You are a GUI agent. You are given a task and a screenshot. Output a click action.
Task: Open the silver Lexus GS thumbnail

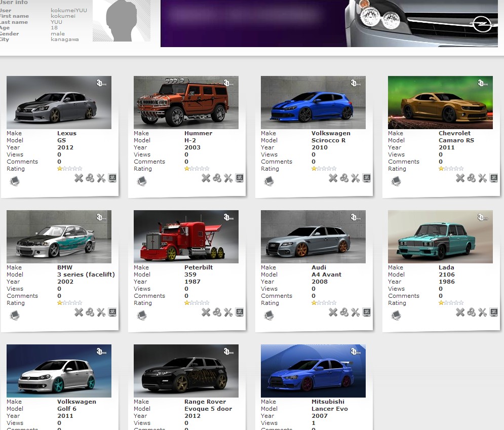(59, 102)
